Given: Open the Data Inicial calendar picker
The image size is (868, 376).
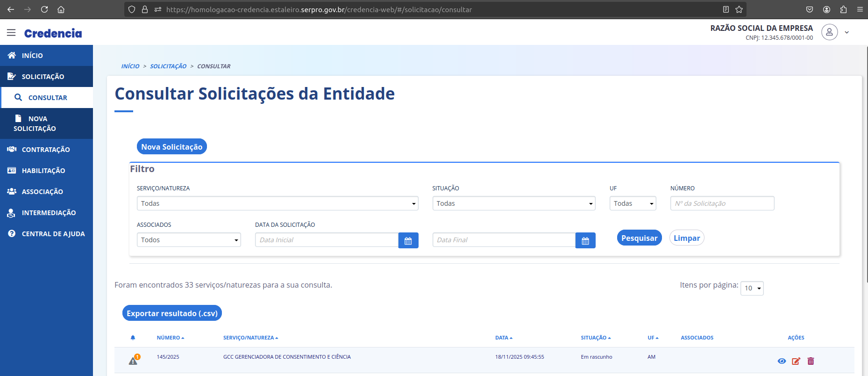Looking at the screenshot, I should point(408,240).
